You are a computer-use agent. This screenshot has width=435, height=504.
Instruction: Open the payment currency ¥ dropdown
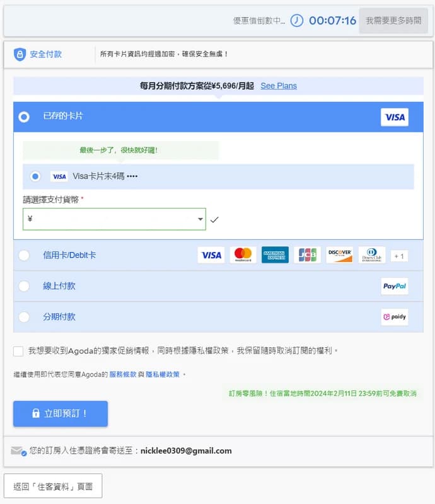coord(114,219)
